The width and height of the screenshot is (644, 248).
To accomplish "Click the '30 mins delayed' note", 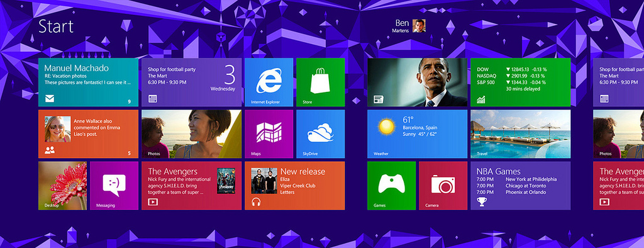I will [x=523, y=88].
